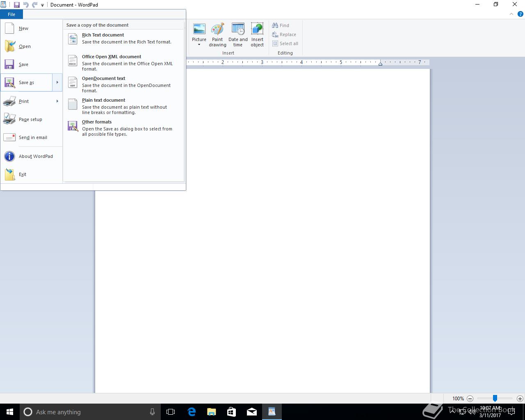
Task: Click the Rich Text document icon
Action: [x=73, y=39]
